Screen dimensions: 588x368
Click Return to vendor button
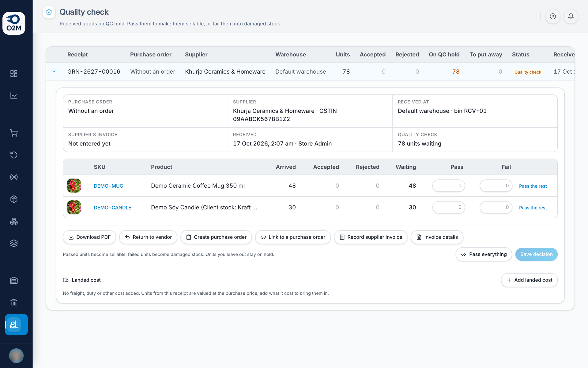(148, 237)
